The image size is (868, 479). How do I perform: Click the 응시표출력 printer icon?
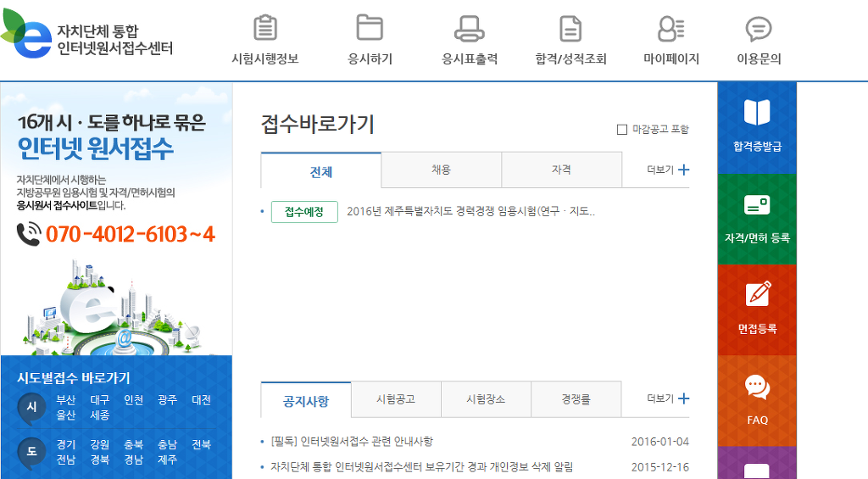pos(469,29)
